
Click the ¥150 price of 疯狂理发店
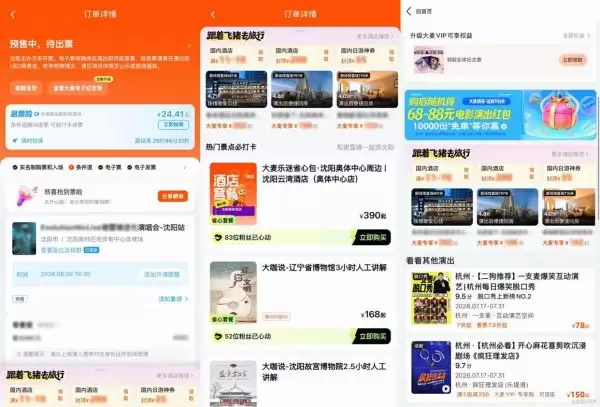pyautogui.click(x=578, y=394)
